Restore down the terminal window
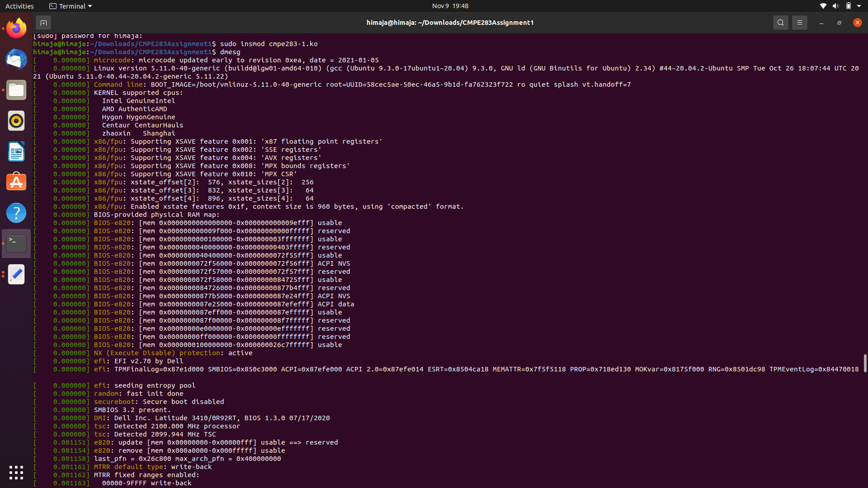 (839, 23)
